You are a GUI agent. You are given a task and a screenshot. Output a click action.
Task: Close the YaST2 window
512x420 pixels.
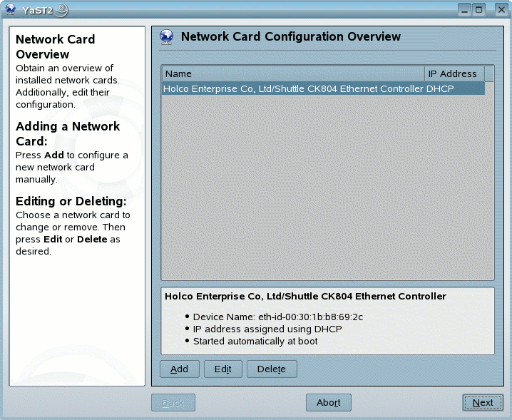click(x=501, y=10)
